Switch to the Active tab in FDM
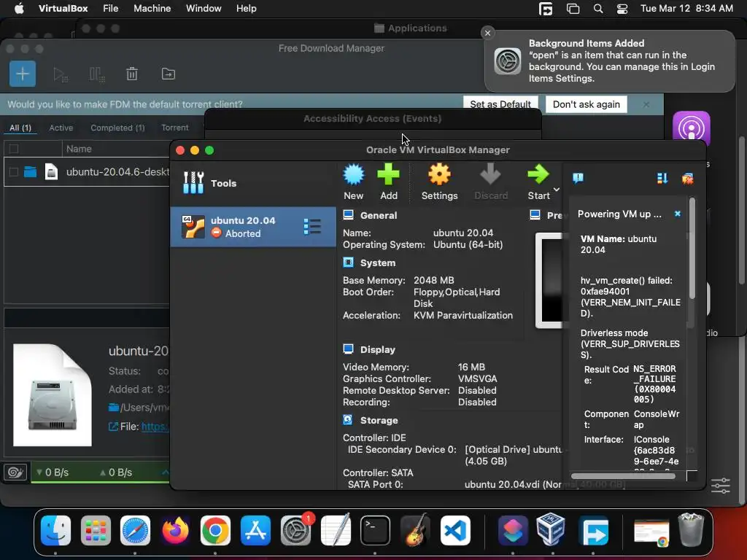Viewport: 747px width, 560px height. [x=61, y=128]
